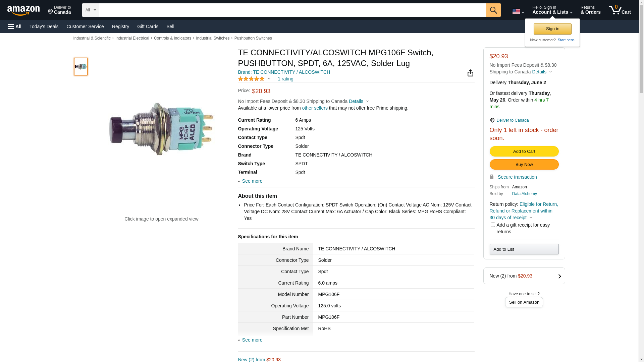
Task: Open Today's Deals in navigation bar
Action: click(x=44, y=26)
